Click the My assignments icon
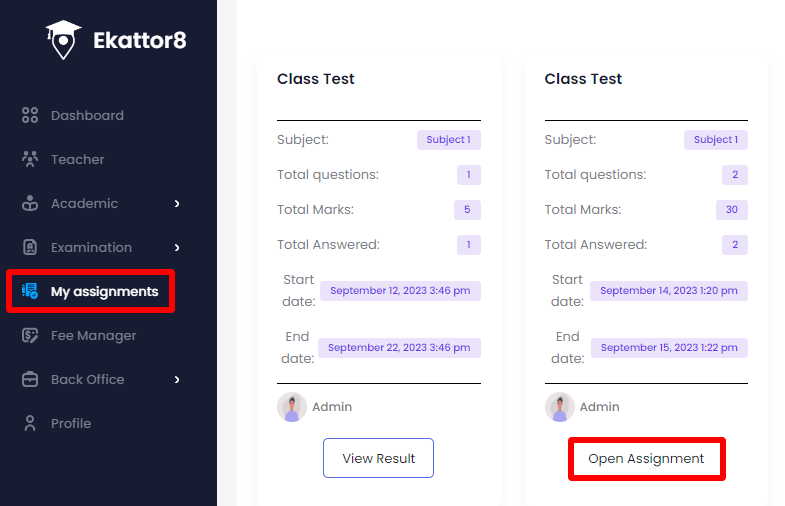This screenshot has height=506, width=785. tap(30, 291)
